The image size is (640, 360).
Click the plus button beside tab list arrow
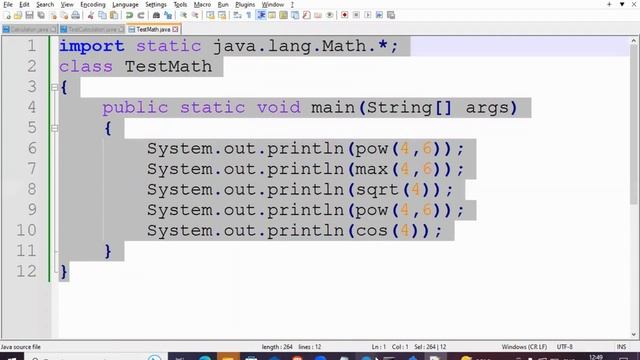(609, 4)
